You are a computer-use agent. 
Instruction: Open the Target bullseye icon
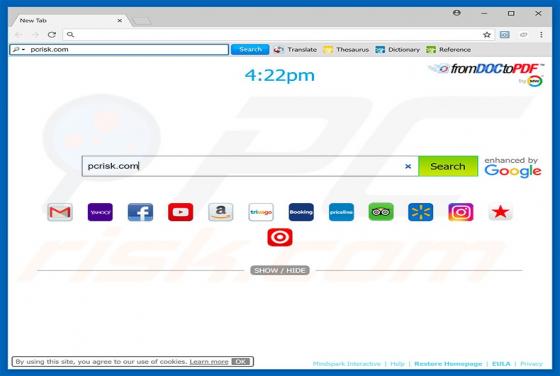point(280,237)
